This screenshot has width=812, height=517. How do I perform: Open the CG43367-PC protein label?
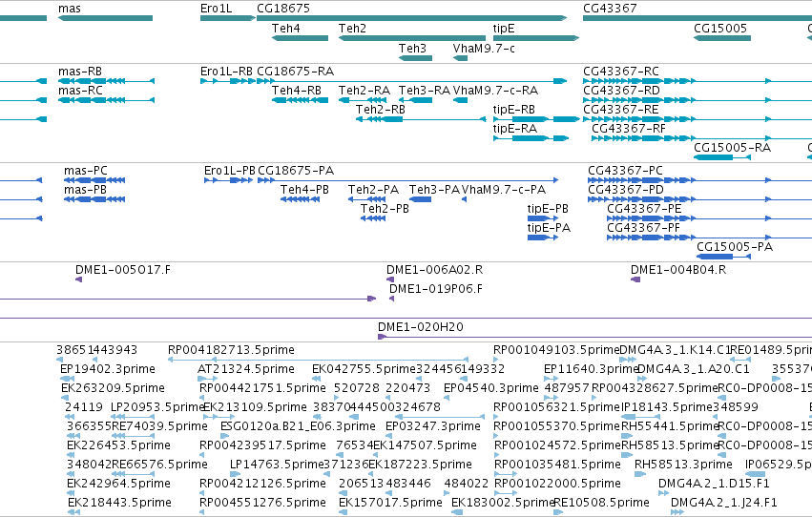(x=625, y=171)
